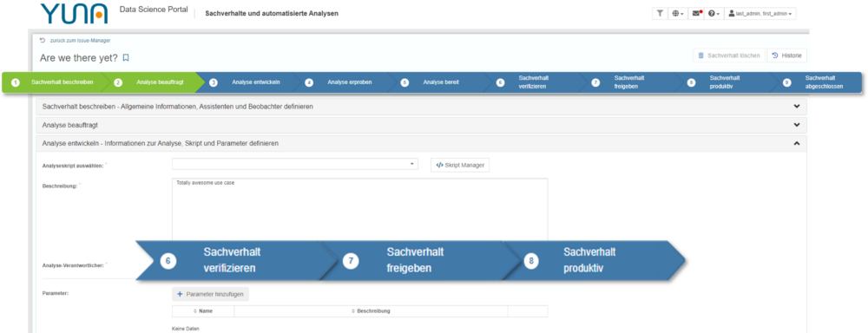Open the filter funnel icon in header
Viewport: 868px width, 333px height.
(x=660, y=14)
